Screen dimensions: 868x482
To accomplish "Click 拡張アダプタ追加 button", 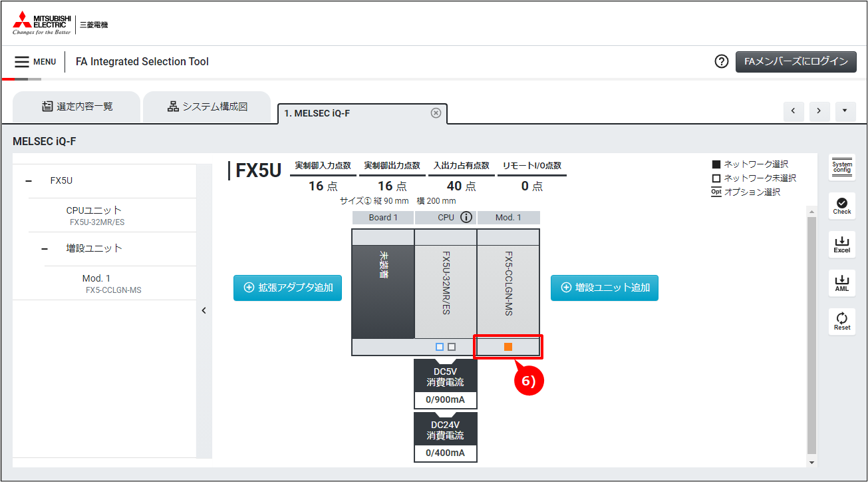I will tap(287, 288).
